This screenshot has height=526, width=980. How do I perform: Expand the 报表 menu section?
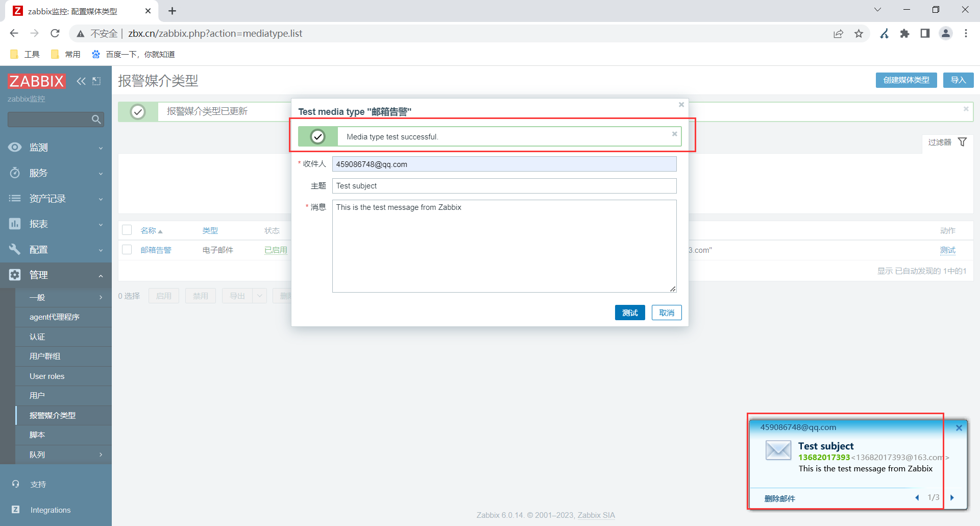click(x=56, y=224)
